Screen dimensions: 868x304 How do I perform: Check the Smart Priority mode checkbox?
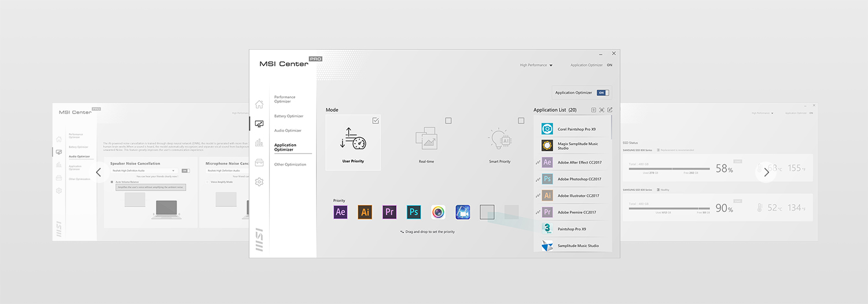tap(521, 120)
